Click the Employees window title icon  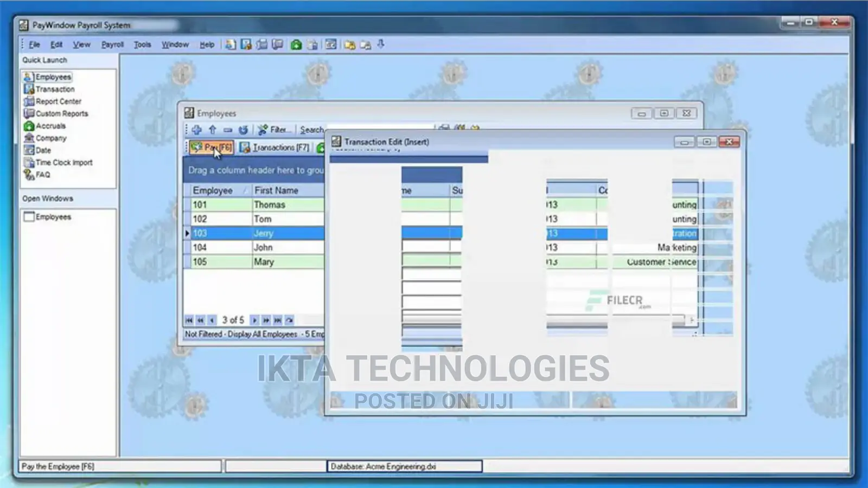[189, 113]
